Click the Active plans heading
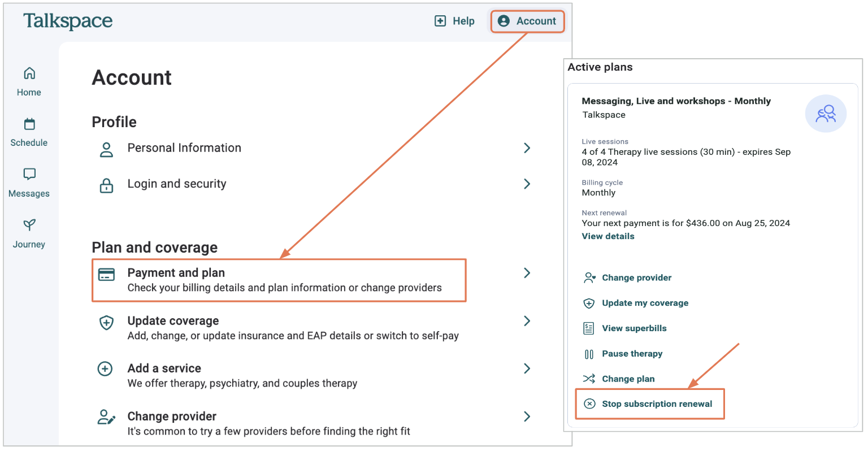868x451 pixels. pos(600,67)
